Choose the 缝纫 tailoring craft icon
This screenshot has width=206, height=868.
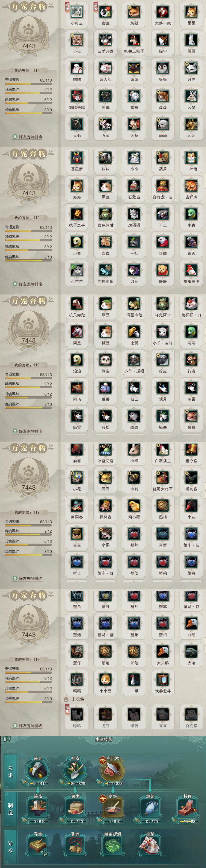[x=150, y=809]
